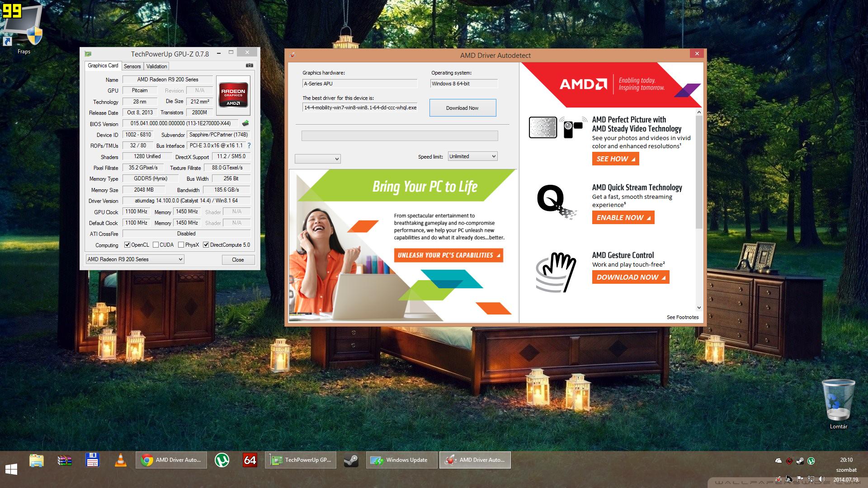Viewport: 868px width, 488px height.
Task: Click the Driver Version atiumdag value
Action: (186, 201)
